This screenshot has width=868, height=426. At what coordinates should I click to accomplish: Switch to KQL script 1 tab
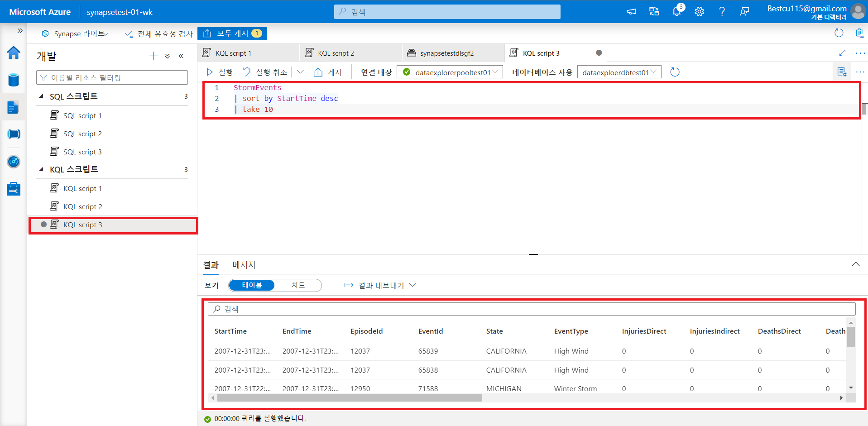(248, 53)
